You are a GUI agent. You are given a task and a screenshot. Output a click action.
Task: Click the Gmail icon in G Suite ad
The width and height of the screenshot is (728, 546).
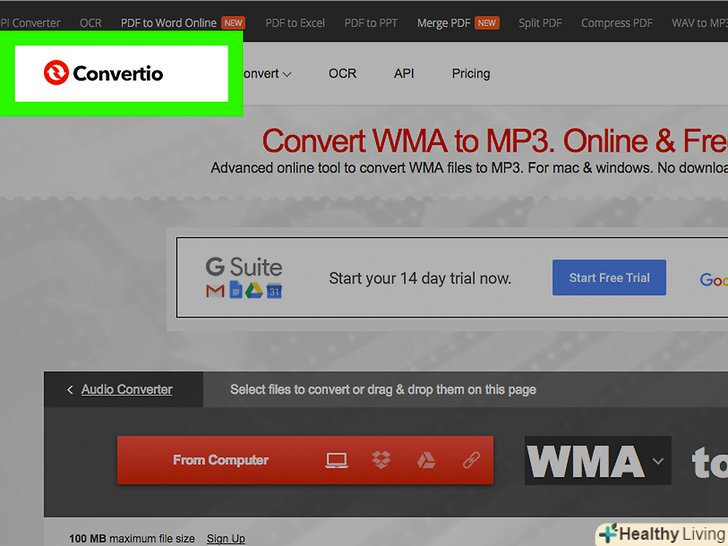[x=215, y=291]
